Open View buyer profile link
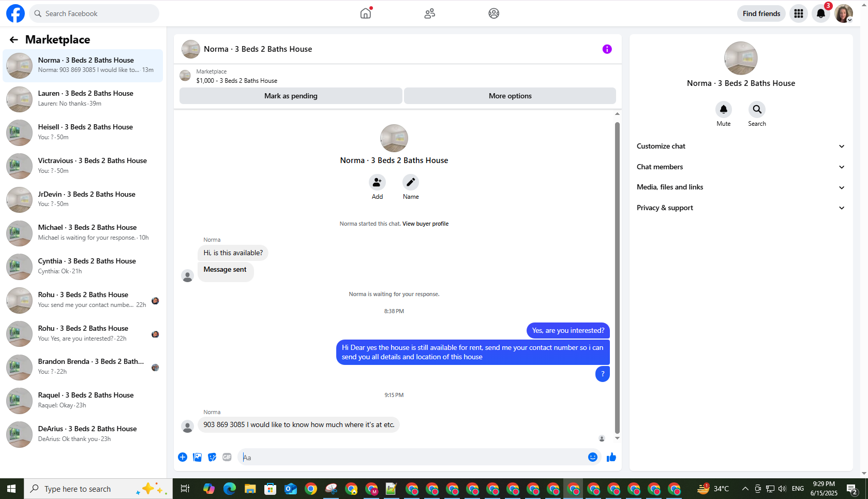This screenshot has height=499, width=868. [x=425, y=224]
